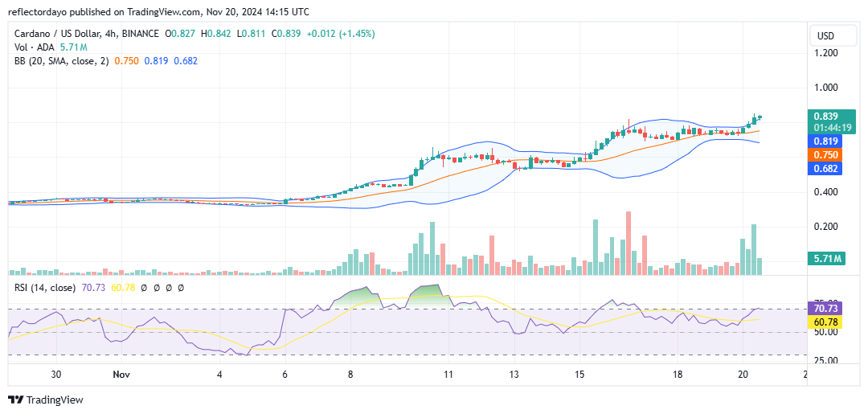This screenshot has height=414, width=868.
Task: Click the blue 0.682 in BB legend
Action: (x=186, y=61)
